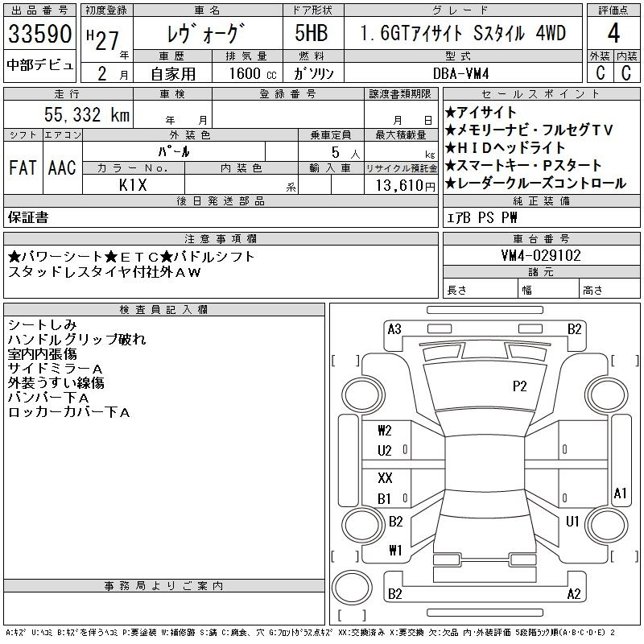The height and width of the screenshot is (644, 644).
Task: Click the W2 marker on the diagram
Action: click(x=385, y=431)
